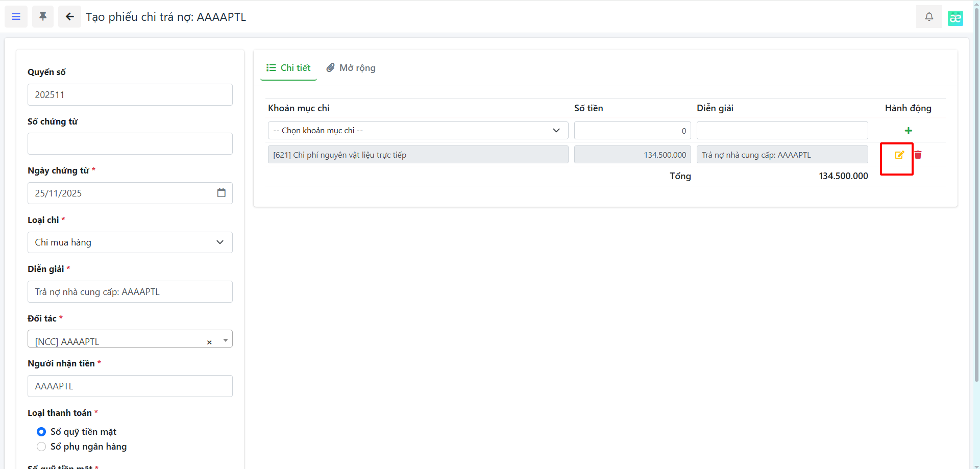Screen dimensions: 980x469
Task: Select Sổ quỹ tiền mặt payment option
Action: coord(41,432)
